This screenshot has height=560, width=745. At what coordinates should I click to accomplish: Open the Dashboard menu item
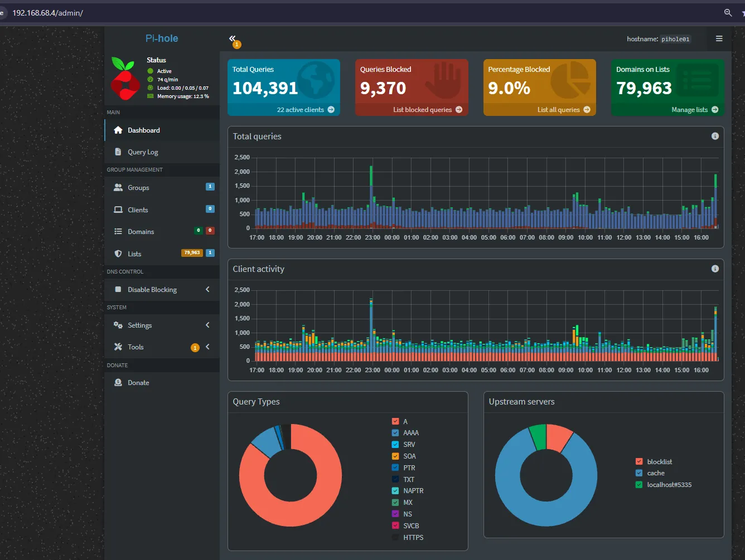pyautogui.click(x=162, y=130)
